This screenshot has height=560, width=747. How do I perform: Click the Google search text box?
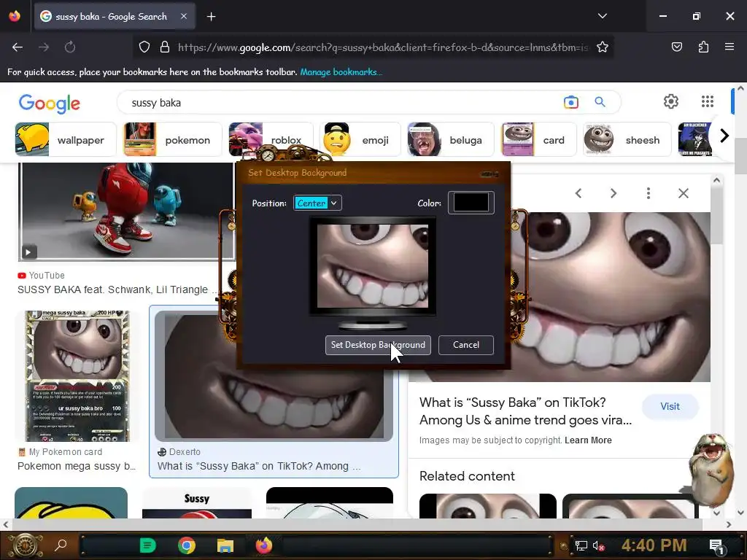point(343,102)
